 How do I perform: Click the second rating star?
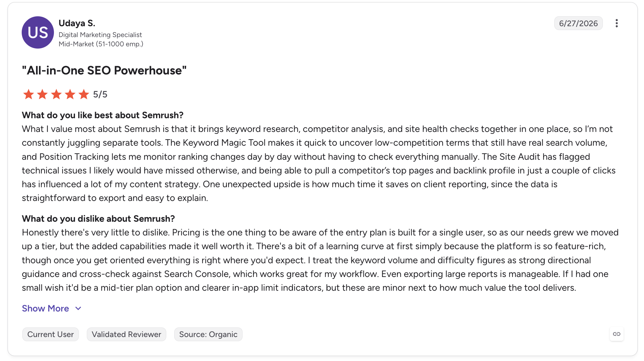42,94
